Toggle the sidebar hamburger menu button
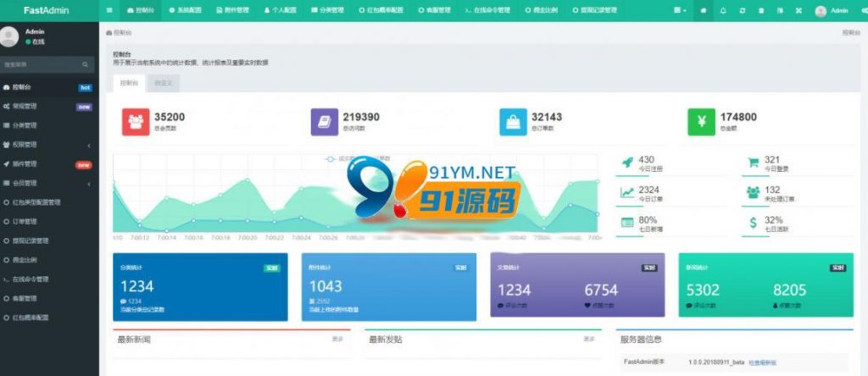Screen dimensions: 868x376 click(x=109, y=10)
